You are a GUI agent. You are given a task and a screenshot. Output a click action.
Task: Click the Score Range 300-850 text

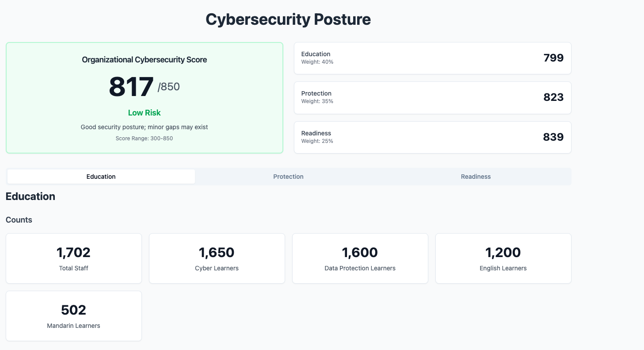[x=144, y=138]
